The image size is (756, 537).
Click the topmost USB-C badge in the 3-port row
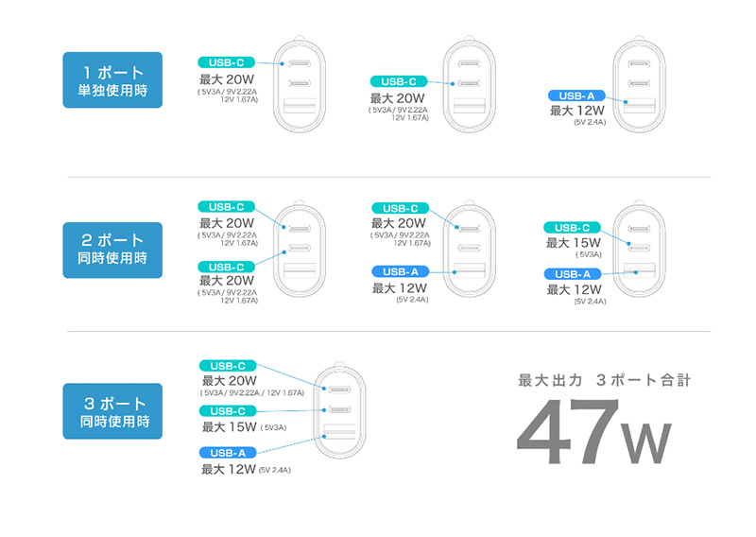tap(228, 366)
